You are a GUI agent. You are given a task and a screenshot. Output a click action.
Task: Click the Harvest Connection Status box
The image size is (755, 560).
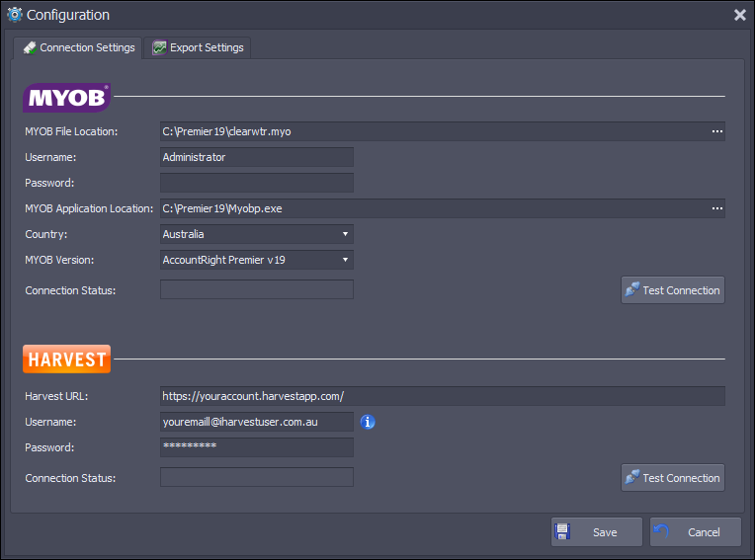pyautogui.click(x=257, y=477)
